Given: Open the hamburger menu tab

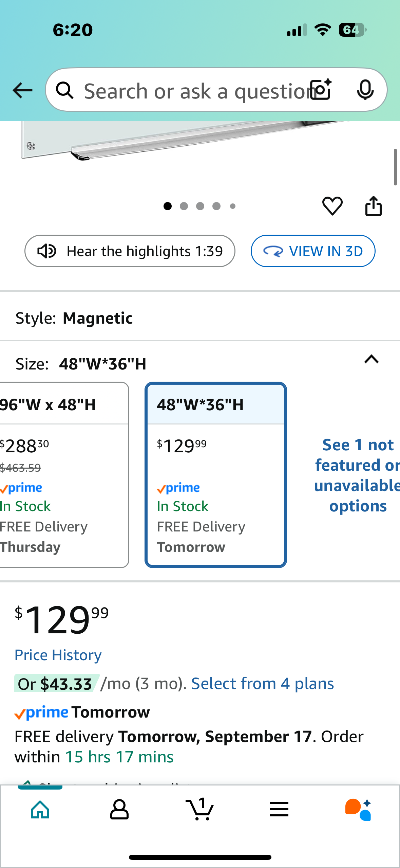Looking at the screenshot, I should [x=279, y=809].
